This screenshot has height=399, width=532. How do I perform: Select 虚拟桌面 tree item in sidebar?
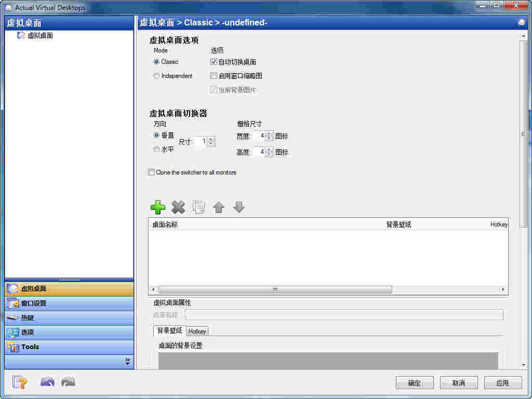point(40,35)
